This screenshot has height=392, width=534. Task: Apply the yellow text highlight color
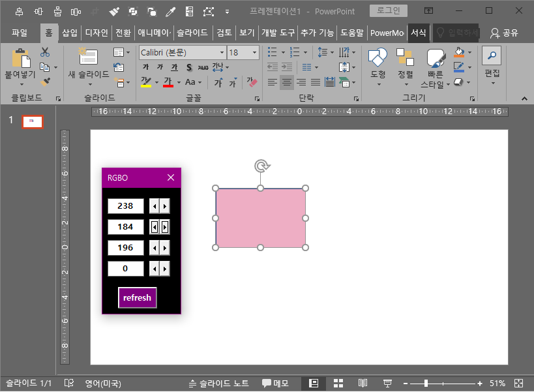coord(146,82)
